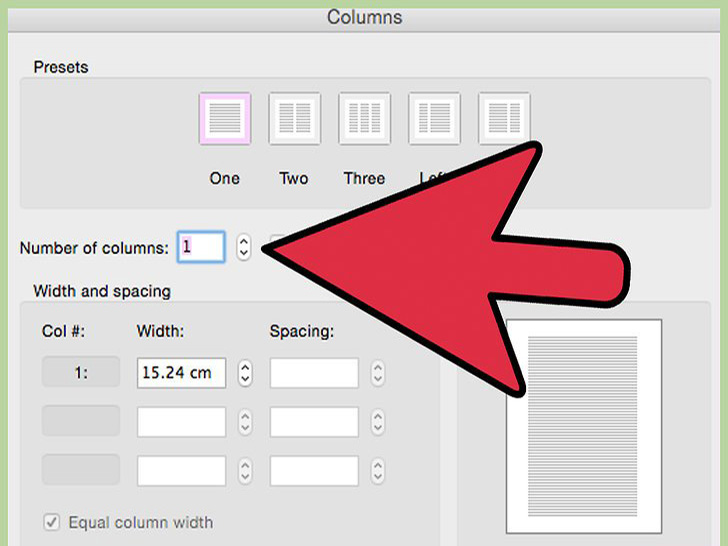The height and width of the screenshot is (546, 728).
Task: Click the third row Spacing stepper
Action: tap(377, 469)
